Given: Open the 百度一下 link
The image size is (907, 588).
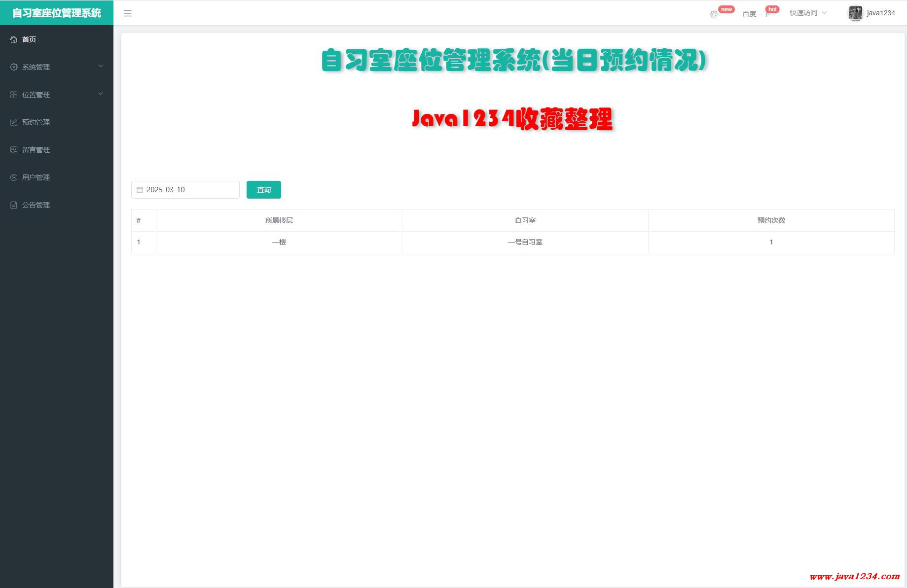Looking at the screenshot, I should coord(755,14).
